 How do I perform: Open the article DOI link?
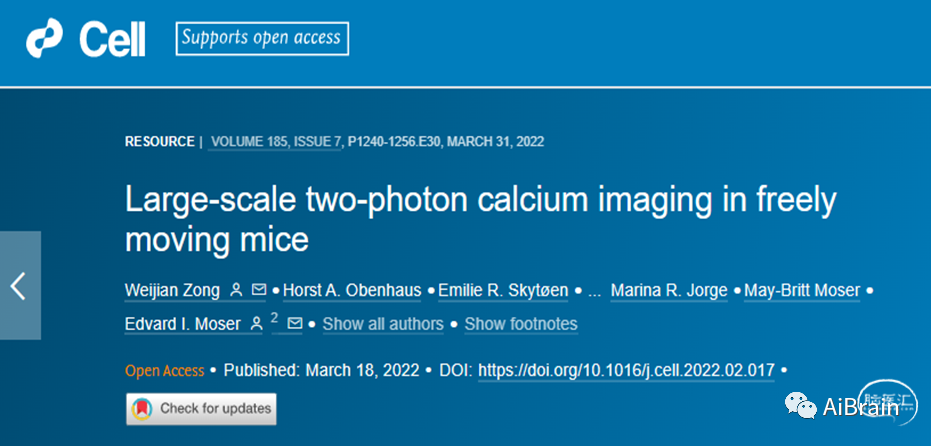(627, 370)
